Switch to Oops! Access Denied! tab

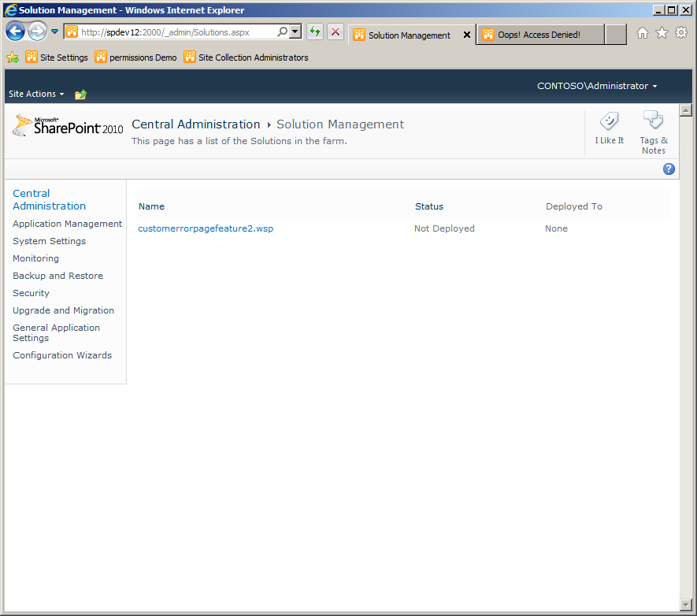coord(540,35)
